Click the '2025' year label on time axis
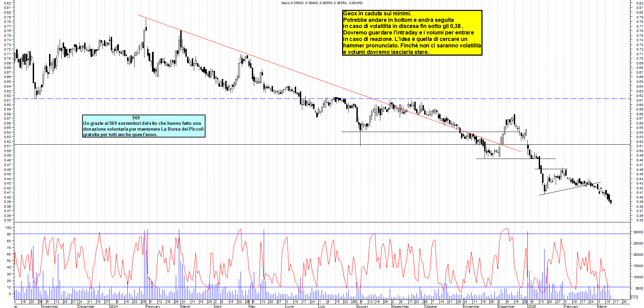The image size is (644, 308). 532,306
